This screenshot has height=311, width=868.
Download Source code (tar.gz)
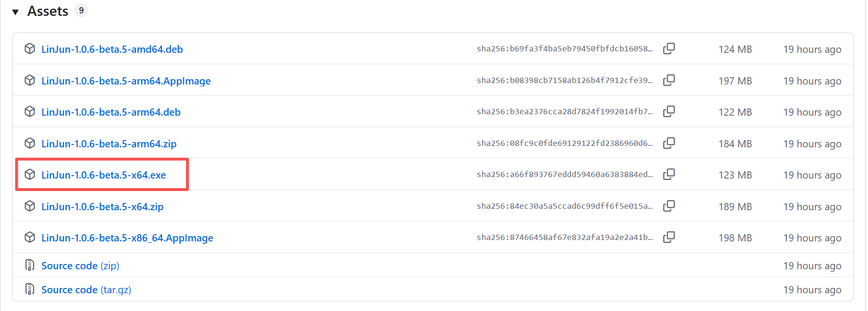tap(86, 290)
